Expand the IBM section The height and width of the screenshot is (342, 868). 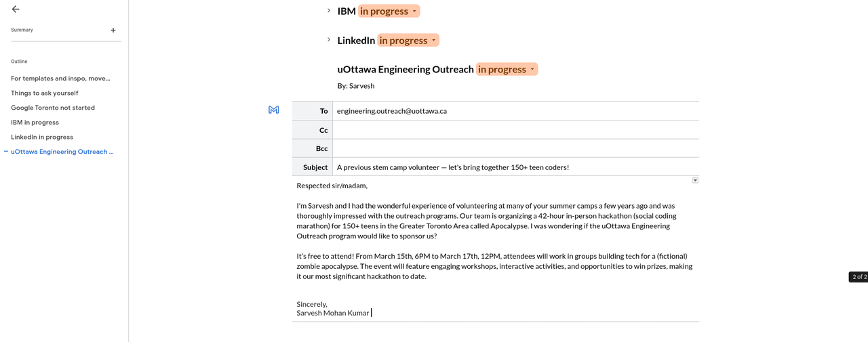pos(329,11)
